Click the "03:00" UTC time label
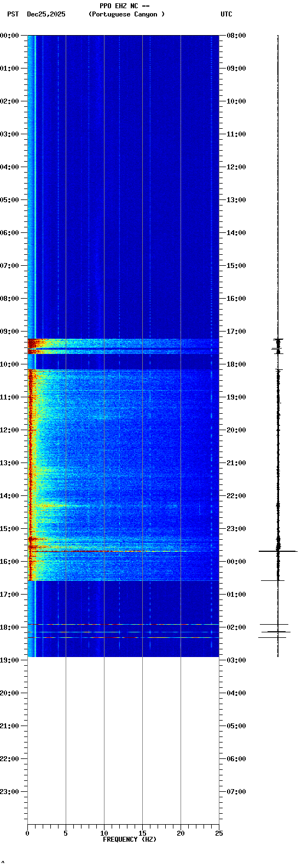This screenshot has width=302, height=868. coord(236,660)
